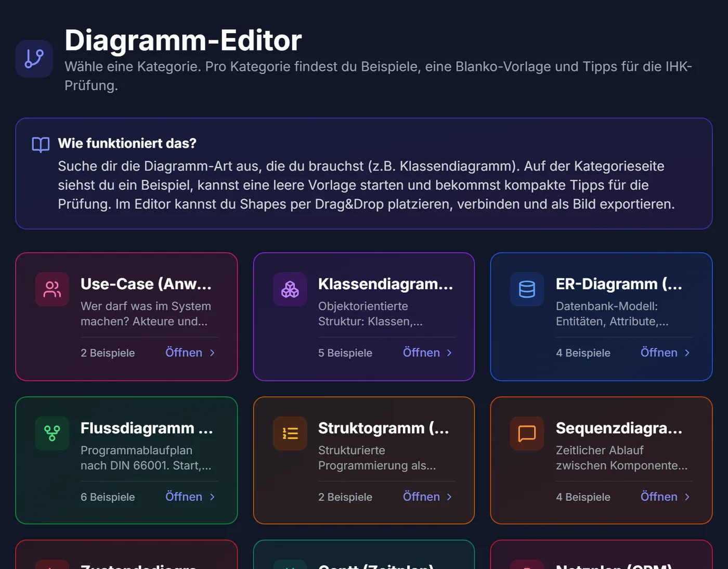Image resolution: width=728 pixels, height=569 pixels.
Task: Click the 4 Beispiele count under Sequenzdiagramm
Action: click(583, 497)
